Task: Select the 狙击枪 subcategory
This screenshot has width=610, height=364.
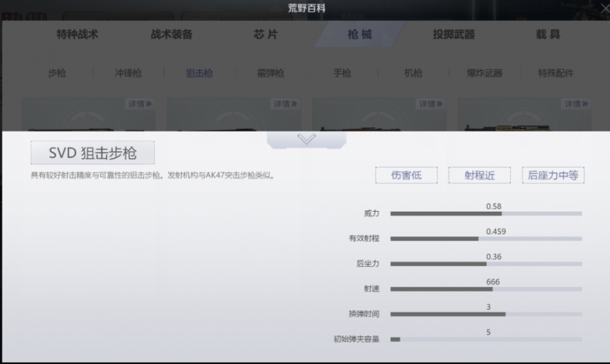Action: (x=199, y=73)
